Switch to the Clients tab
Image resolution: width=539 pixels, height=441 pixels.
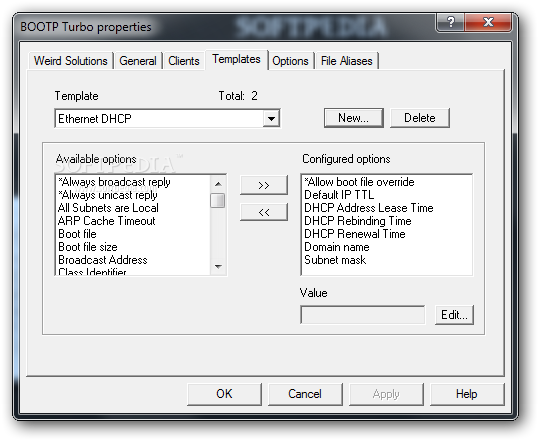coord(184,61)
